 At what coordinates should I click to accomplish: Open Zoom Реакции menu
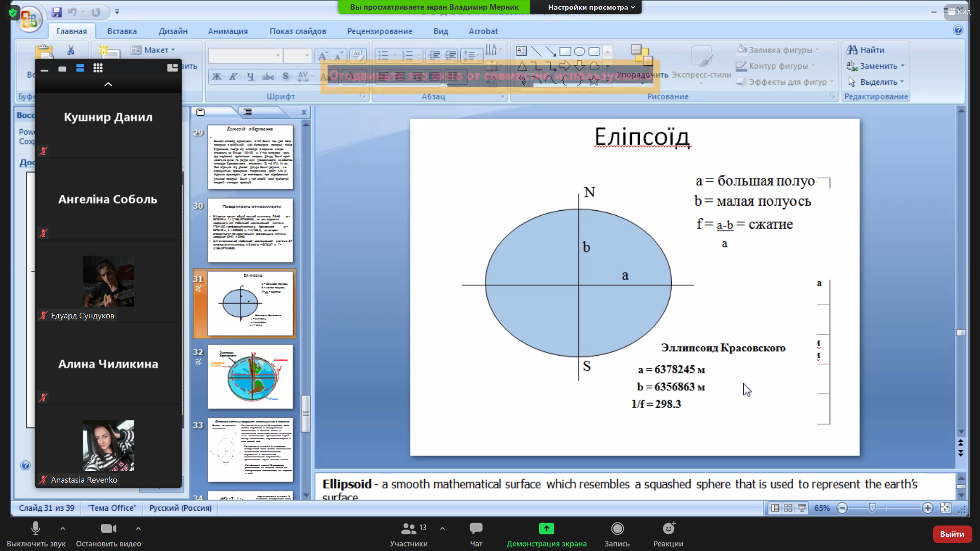(x=668, y=529)
